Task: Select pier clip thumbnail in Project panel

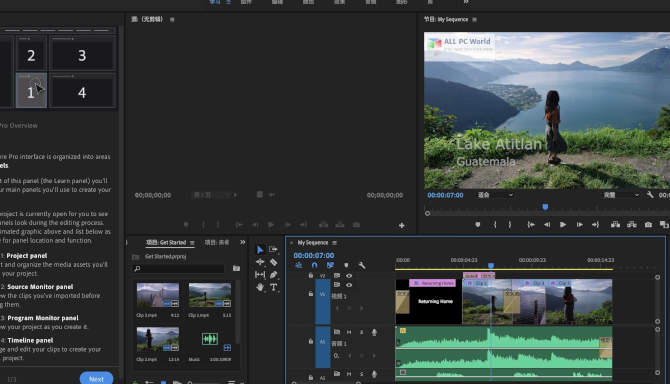Action: tap(158, 295)
